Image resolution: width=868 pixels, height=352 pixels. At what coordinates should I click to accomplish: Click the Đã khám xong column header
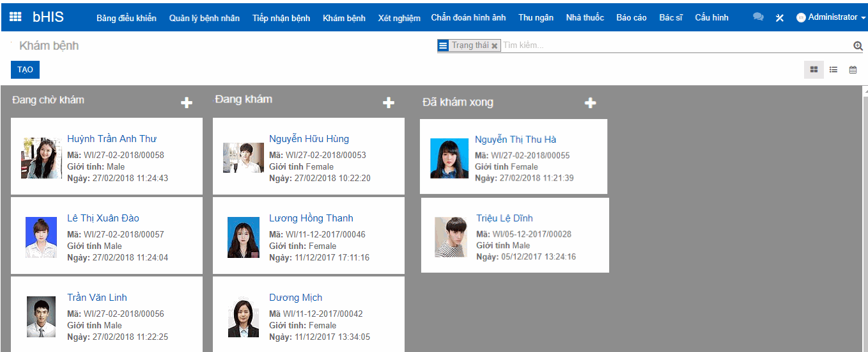tap(458, 102)
